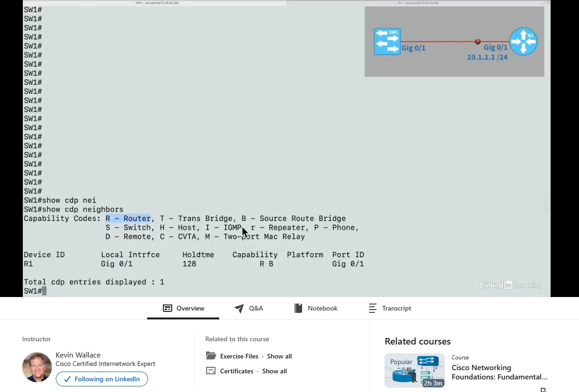Click the Overview tab icon
This screenshot has height=392, width=579.
pyautogui.click(x=168, y=308)
